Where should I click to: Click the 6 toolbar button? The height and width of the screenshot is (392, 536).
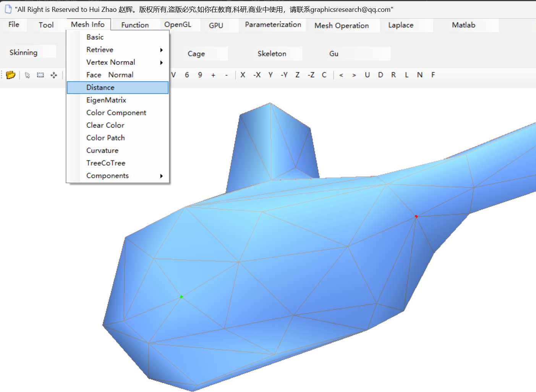tap(187, 75)
